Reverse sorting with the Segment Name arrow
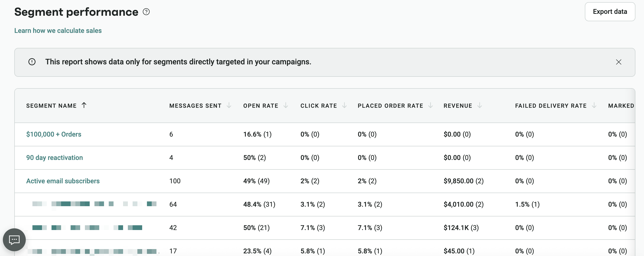 coord(84,105)
